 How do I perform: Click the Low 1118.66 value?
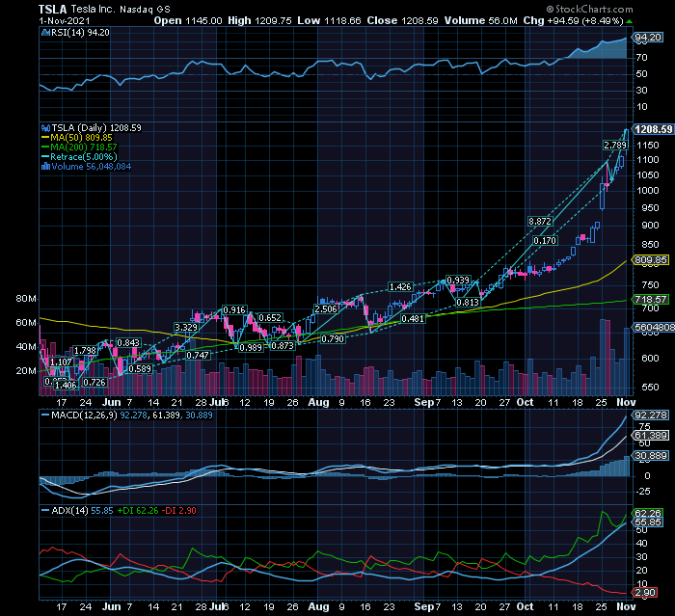[329, 20]
